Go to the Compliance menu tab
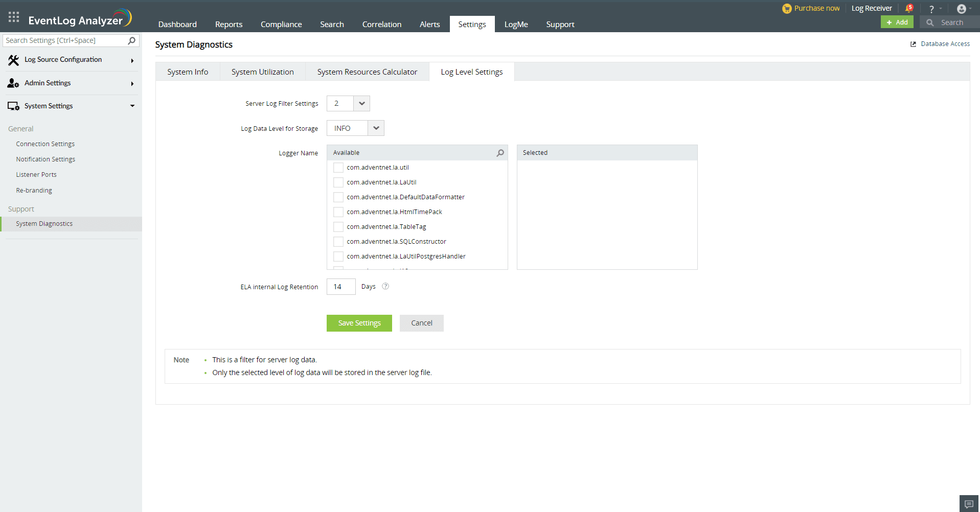This screenshot has height=512, width=980. coord(281,25)
